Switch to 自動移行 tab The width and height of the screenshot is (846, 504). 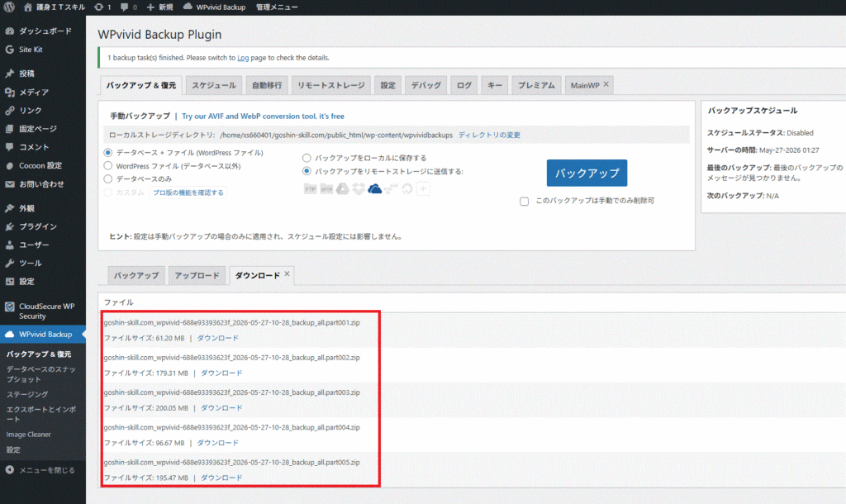pos(267,85)
